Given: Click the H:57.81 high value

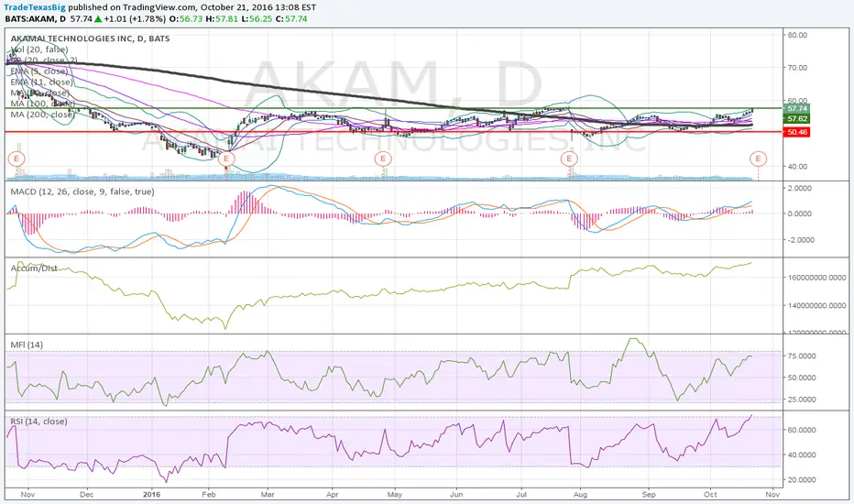Looking at the screenshot, I should coord(222,19).
